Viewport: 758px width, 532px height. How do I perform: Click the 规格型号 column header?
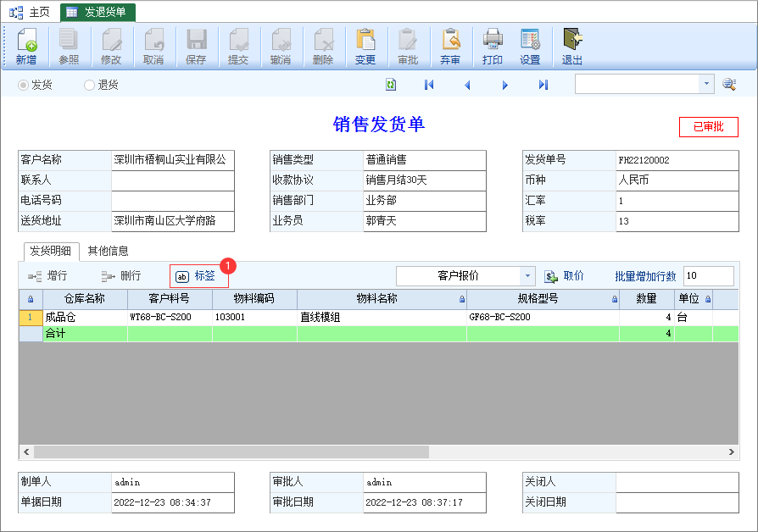[x=543, y=299]
